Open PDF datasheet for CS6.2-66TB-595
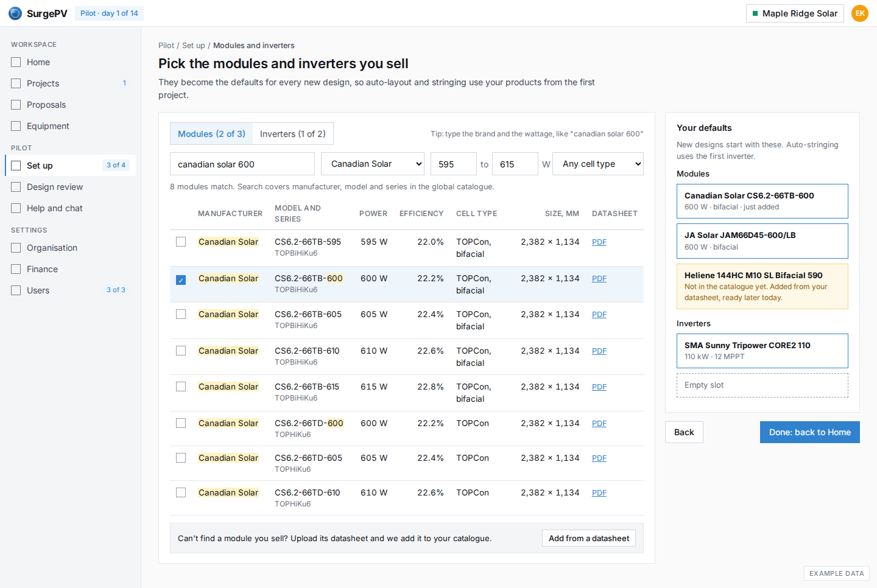 [599, 242]
